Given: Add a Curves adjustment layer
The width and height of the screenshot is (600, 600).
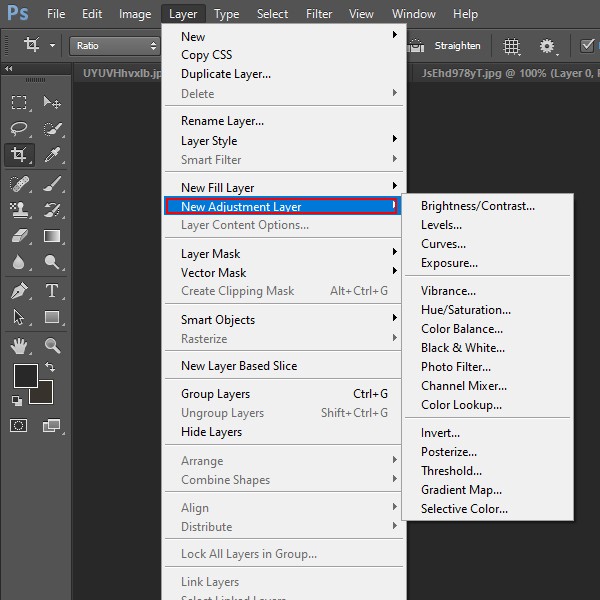Looking at the screenshot, I should point(488,244).
